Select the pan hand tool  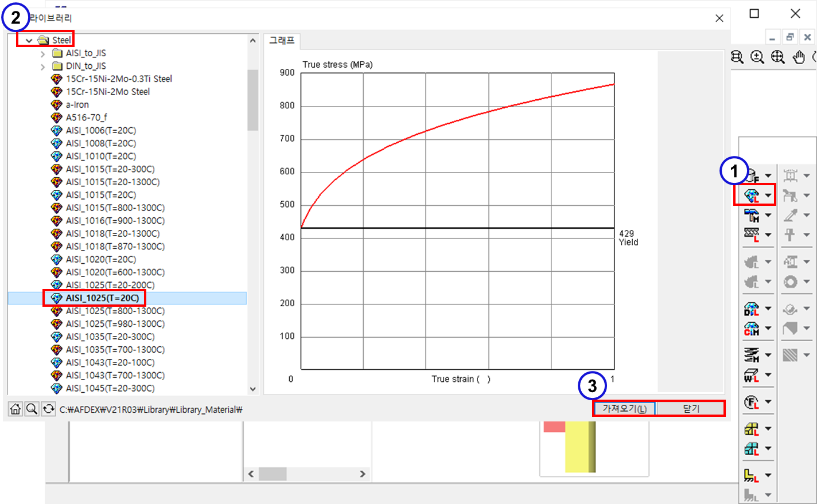799,57
